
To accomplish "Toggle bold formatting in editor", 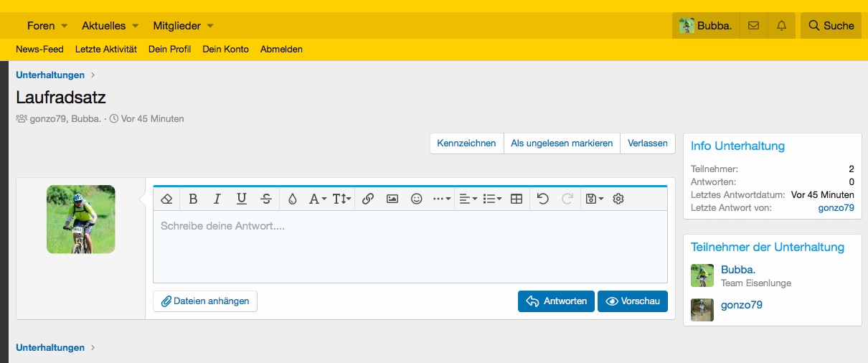I will click(193, 199).
